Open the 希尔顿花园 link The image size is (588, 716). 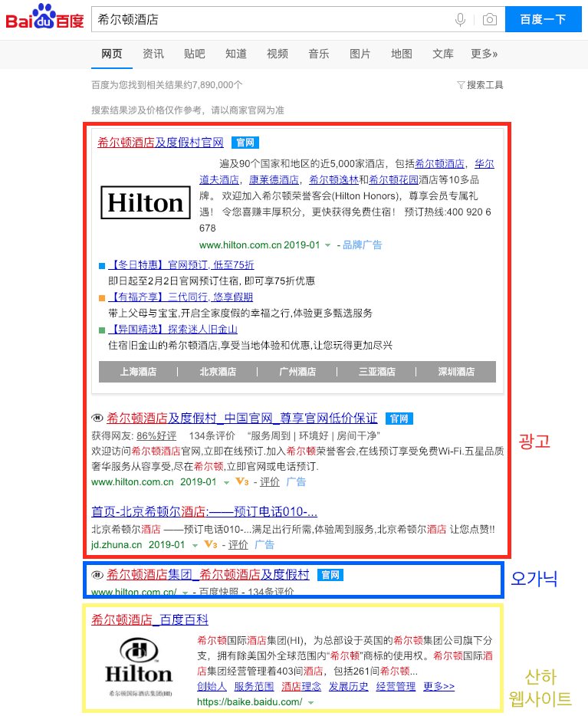pos(393,180)
